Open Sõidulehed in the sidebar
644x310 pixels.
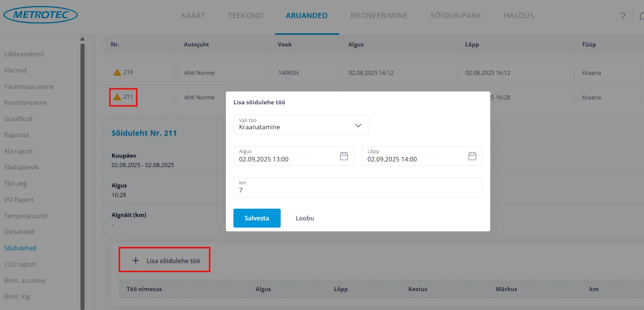(20, 248)
